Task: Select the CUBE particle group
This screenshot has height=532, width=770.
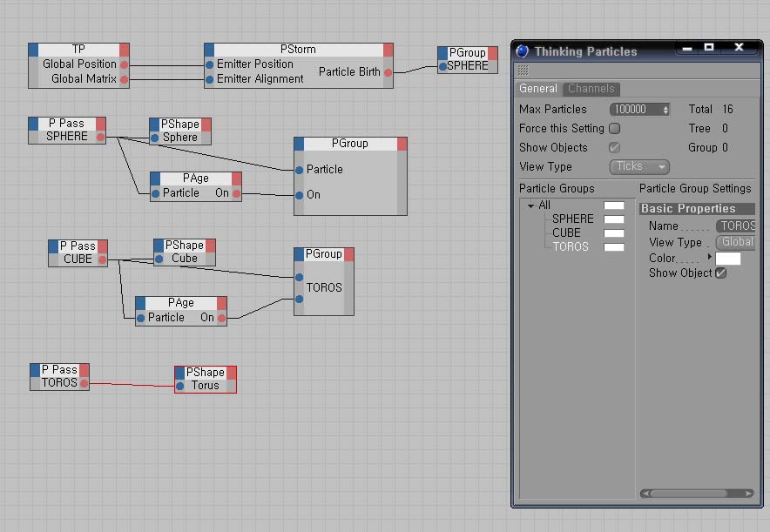Action: point(566,232)
